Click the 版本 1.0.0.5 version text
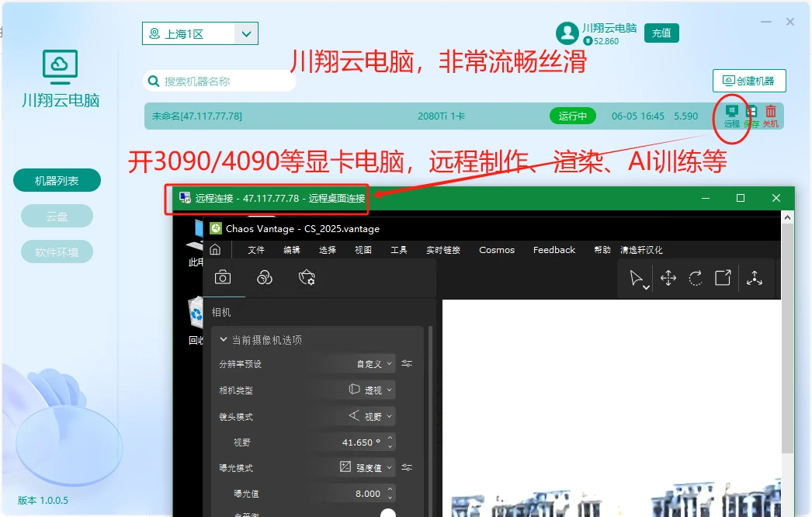This screenshot has width=812, height=517. tap(43, 501)
